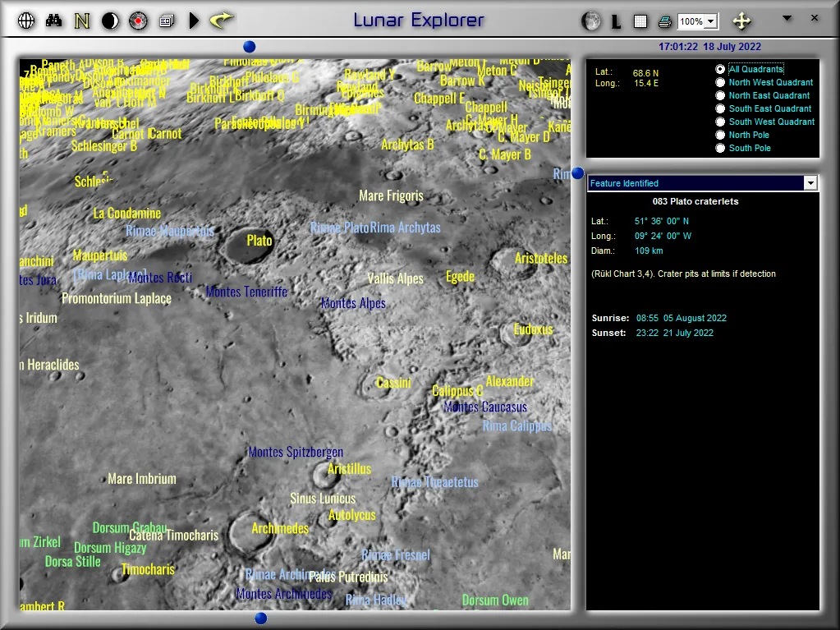Click the Dorsum Owen label
This screenshot has height=630, width=840.
495,600
